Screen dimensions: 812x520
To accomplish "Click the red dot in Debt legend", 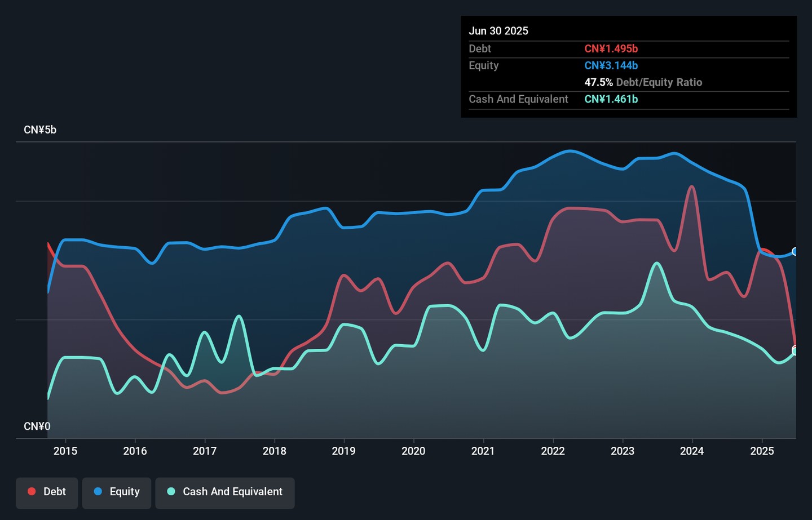I will click(32, 492).
